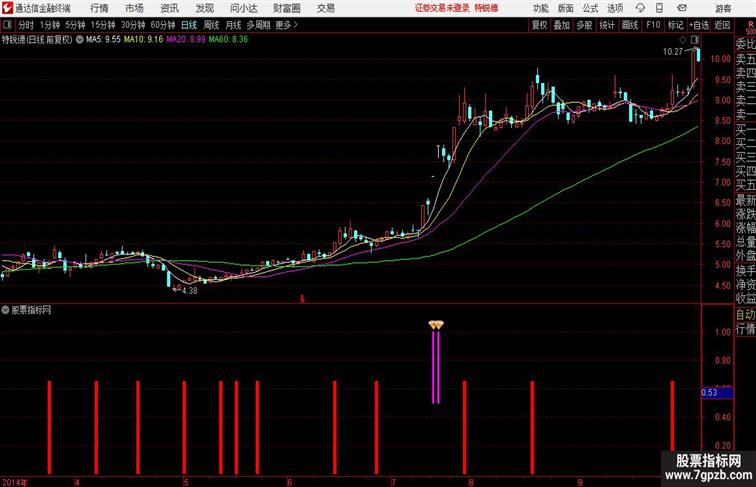Expand 股票指标网 sub-indicator dropdown arrow
Viewport: 756px width, 487px height.
click(5, 310)
